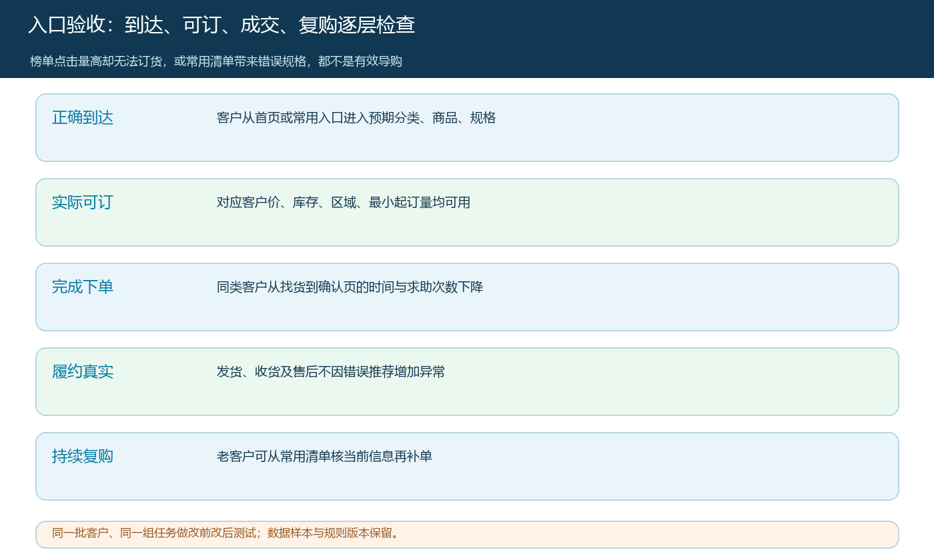Click the slide title 入口验收：到达、可订、成交、复购逐层检查

coord(221,25)
